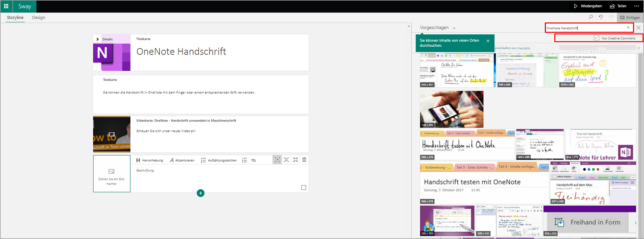Toggle Aufzählungszeichen bullet list
Image resolution: width=644 pixels, height=239 pixels.
pyautogui.click(x=219, y=160)
